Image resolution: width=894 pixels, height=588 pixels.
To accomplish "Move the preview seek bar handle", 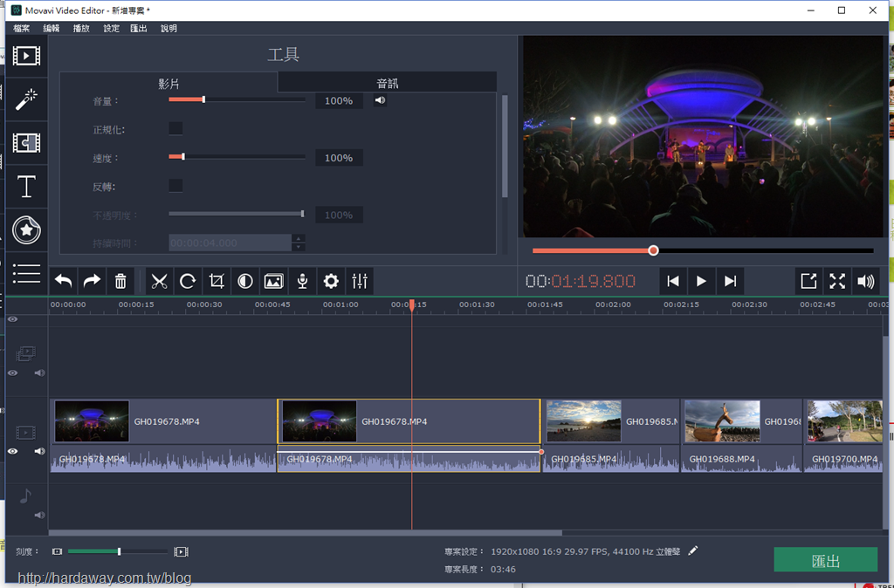I will point(653,250).
